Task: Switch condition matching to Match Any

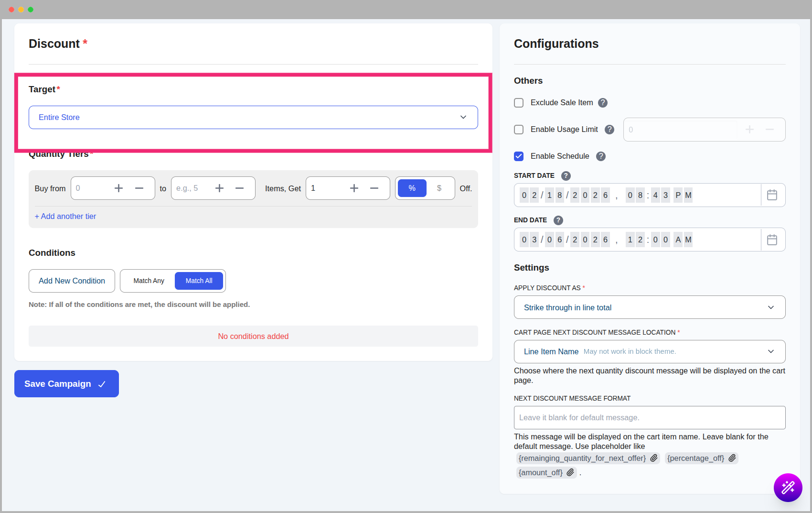Action: pos(149,281)
